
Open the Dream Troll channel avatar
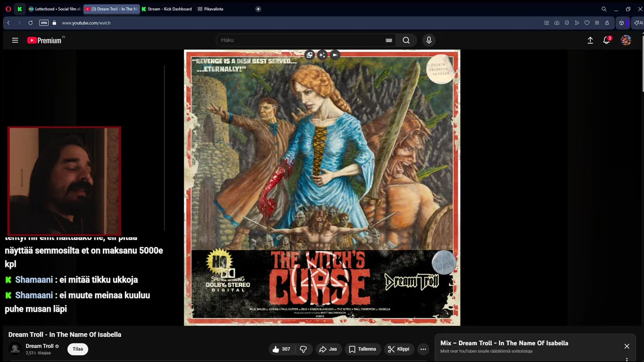(16, 349)
